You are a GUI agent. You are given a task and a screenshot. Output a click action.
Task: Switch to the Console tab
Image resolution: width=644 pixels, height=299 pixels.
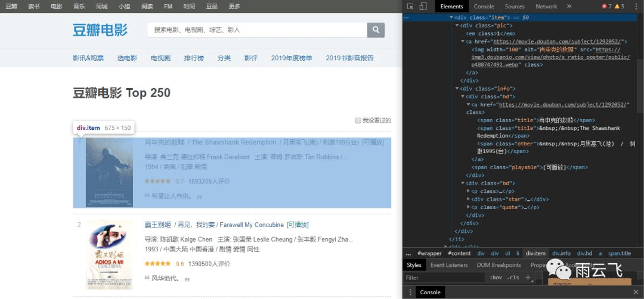point(484,6)
